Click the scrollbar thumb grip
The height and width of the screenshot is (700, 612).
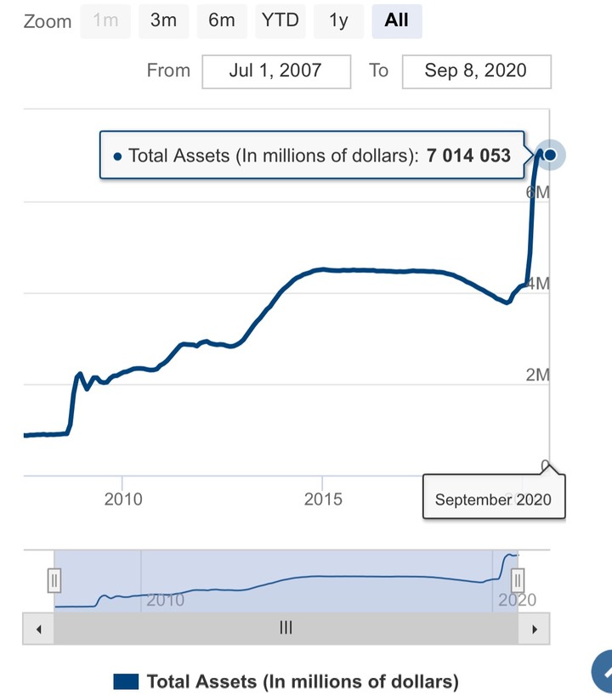coord(286,628)
